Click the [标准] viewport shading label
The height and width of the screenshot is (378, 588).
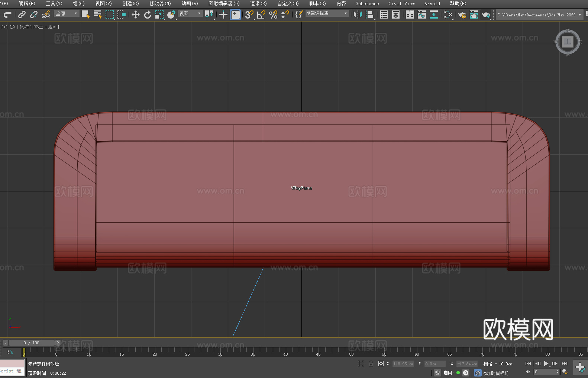tap(26, 27)
